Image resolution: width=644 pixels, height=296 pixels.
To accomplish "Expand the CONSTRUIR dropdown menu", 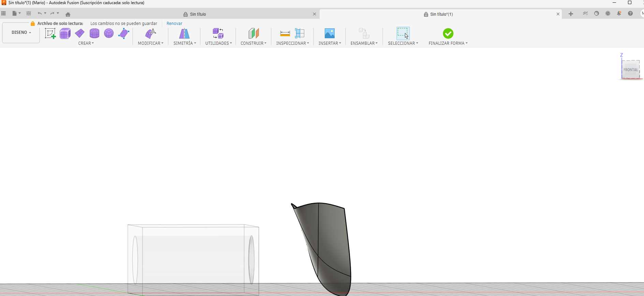I will (x=253, y=43).
